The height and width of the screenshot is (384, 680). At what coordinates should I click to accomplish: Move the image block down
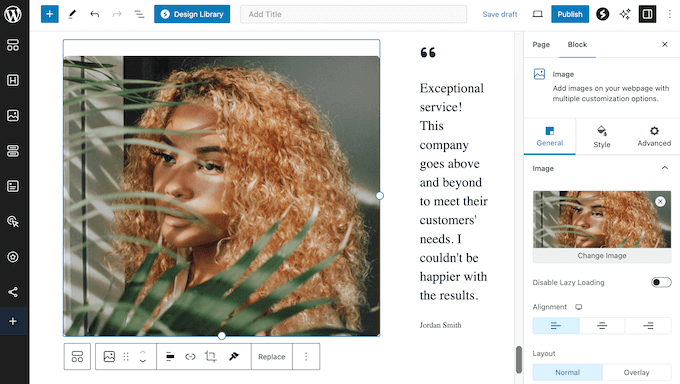tap(143, 361)
